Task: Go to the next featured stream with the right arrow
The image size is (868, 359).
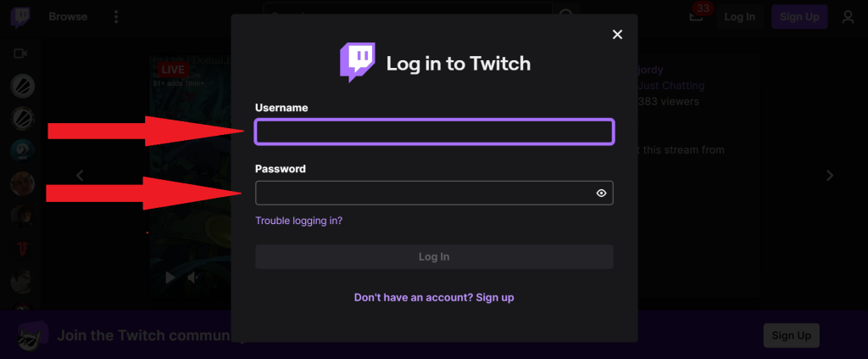Action: click(x=830, y=176)
